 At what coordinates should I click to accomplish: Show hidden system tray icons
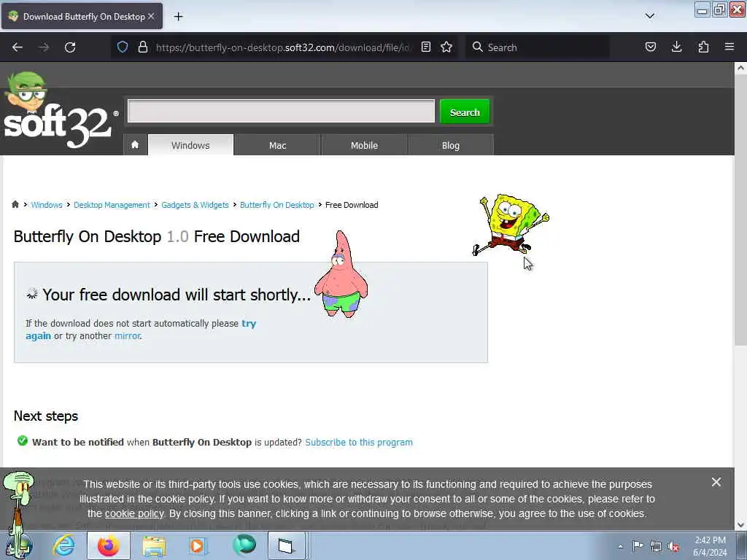[620, 546]
